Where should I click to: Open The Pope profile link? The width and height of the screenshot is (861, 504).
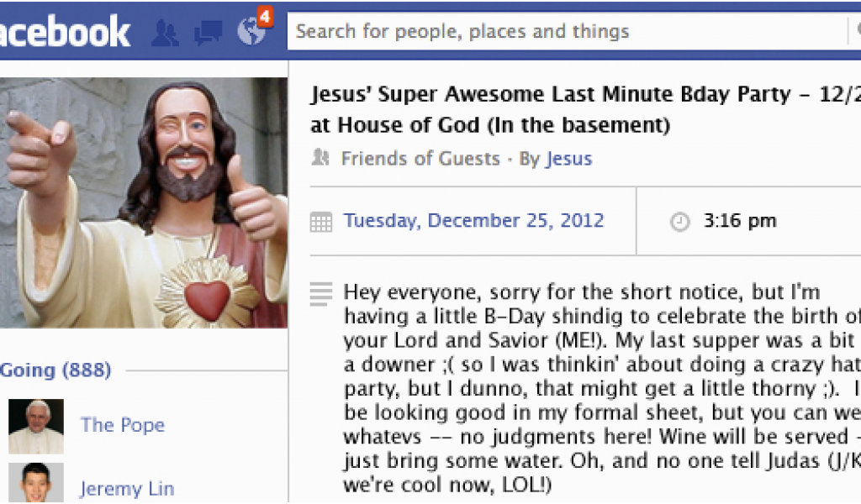[123, 425]
